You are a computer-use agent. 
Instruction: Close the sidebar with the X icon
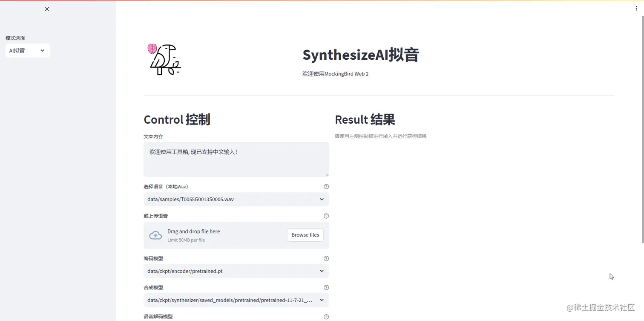[x=47, y=9]
